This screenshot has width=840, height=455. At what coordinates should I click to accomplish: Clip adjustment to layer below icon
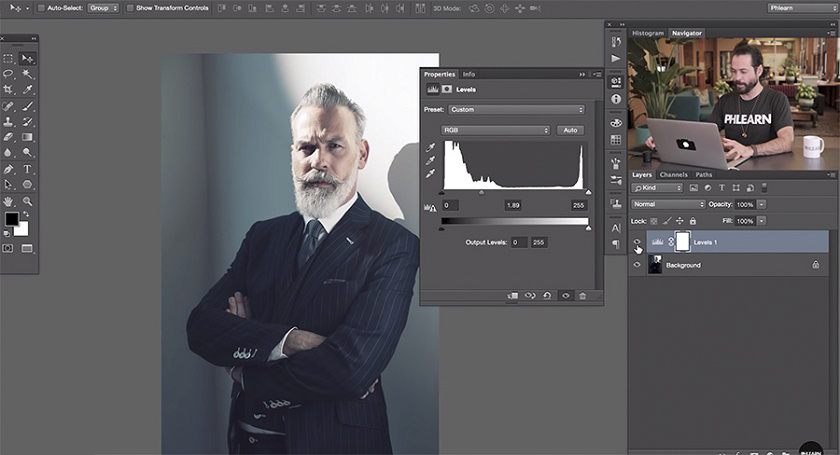[512, 296]
